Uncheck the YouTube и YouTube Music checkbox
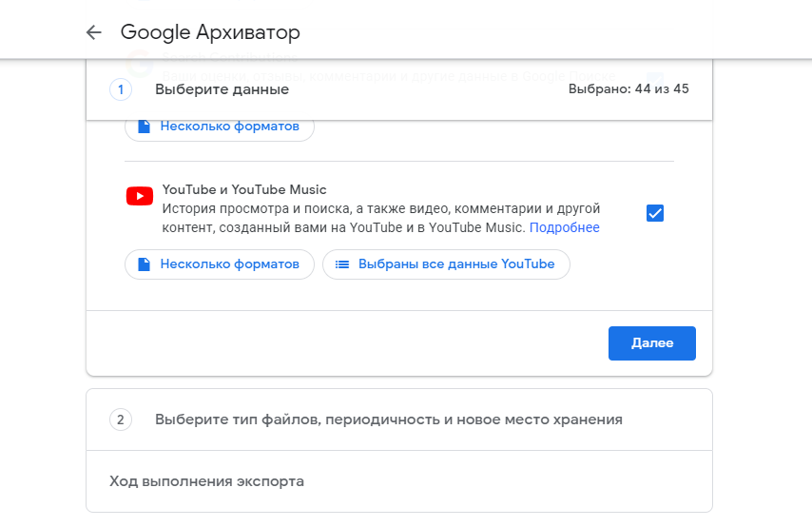This screenshot has height=527, width=812. (655, 213)
